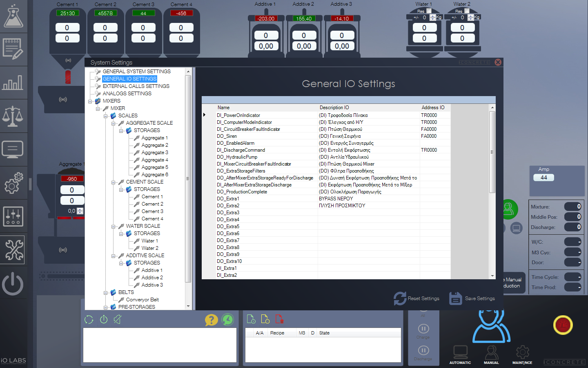Click the muted siren speaker icon
Screen dimensions: 588x368
118,319
